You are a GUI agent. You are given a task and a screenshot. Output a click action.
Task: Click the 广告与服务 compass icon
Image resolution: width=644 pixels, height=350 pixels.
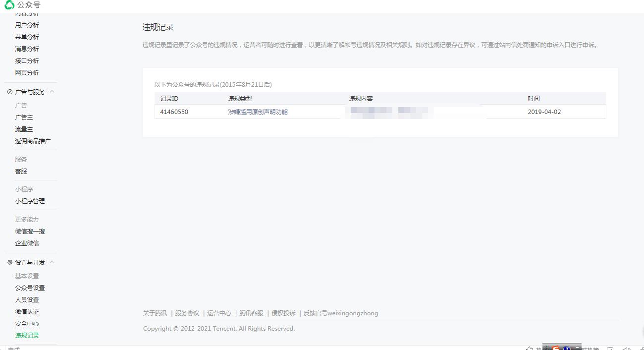[x=9, y=92]
